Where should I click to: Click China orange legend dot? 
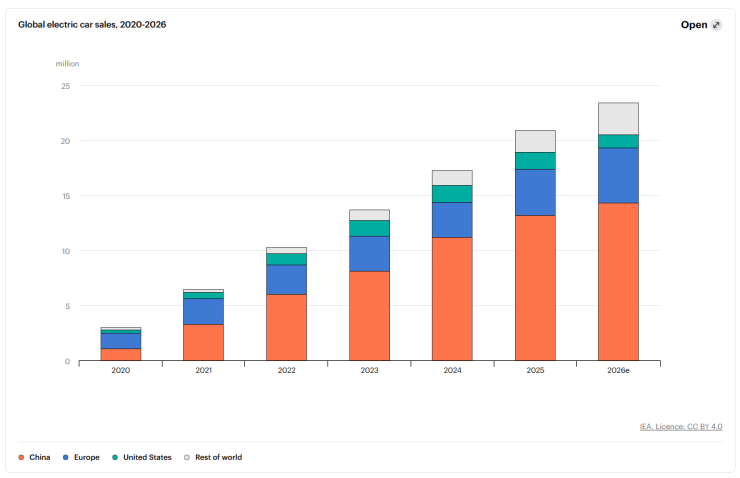(x=21, y=457)
